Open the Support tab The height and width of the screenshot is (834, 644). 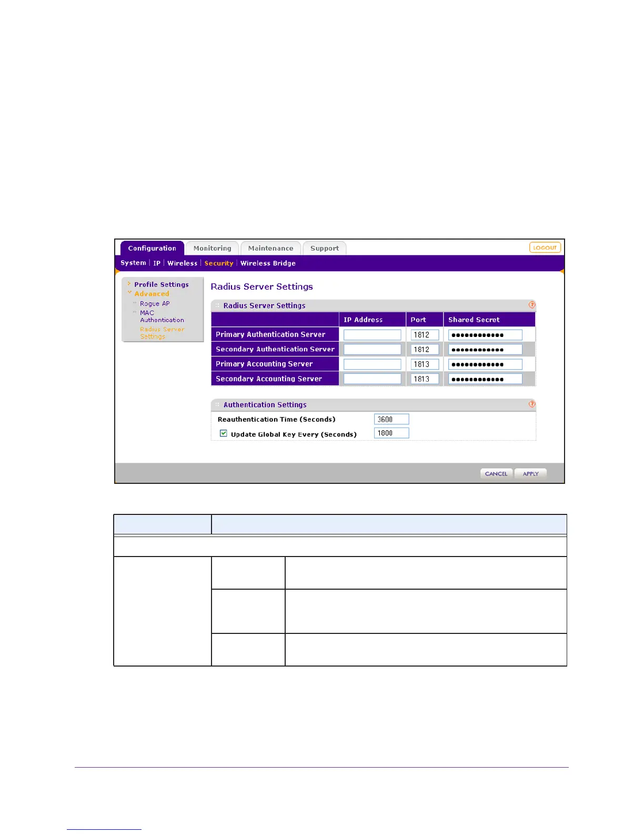[325, 248]
